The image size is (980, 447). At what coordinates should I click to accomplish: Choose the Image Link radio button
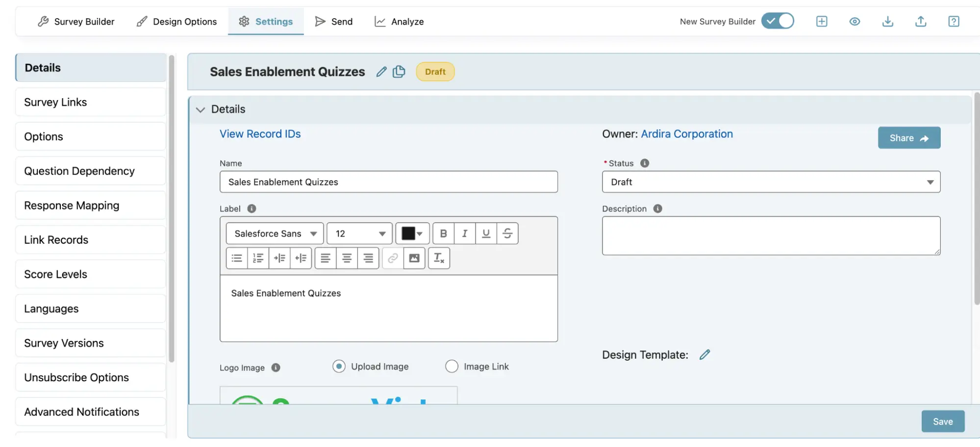tap(452, 367)
